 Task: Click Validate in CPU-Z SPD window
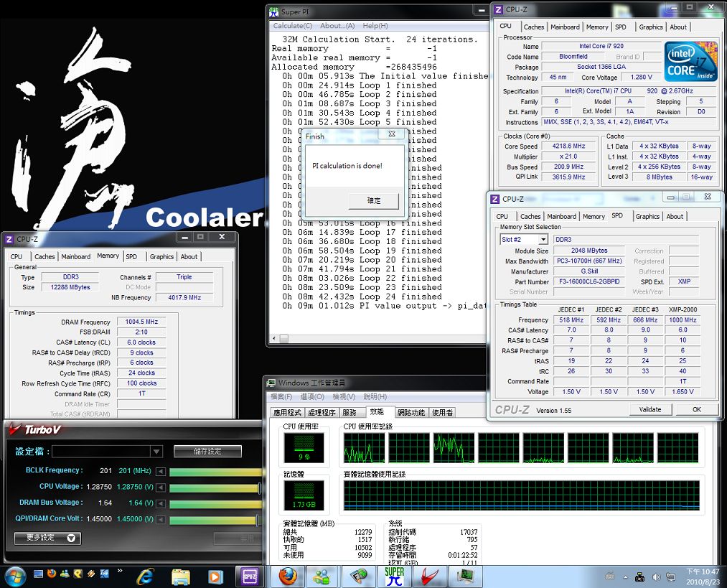coord(650,409)
